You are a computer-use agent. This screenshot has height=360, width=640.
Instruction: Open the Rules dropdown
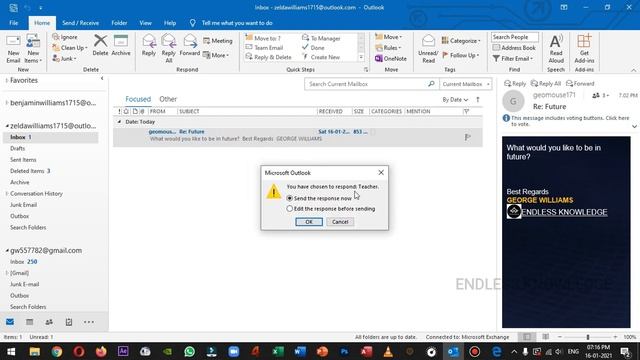click(388, 48)
